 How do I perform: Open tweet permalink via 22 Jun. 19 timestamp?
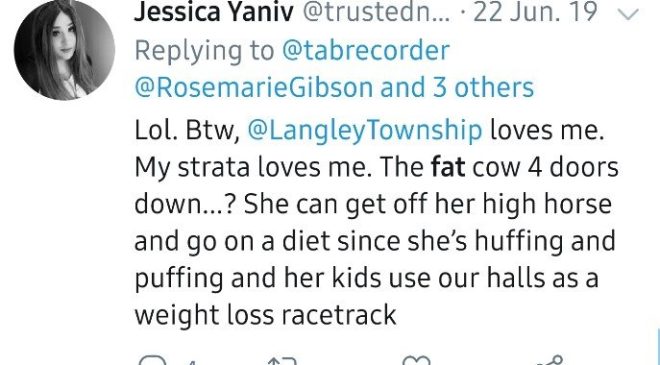point(535,13)
